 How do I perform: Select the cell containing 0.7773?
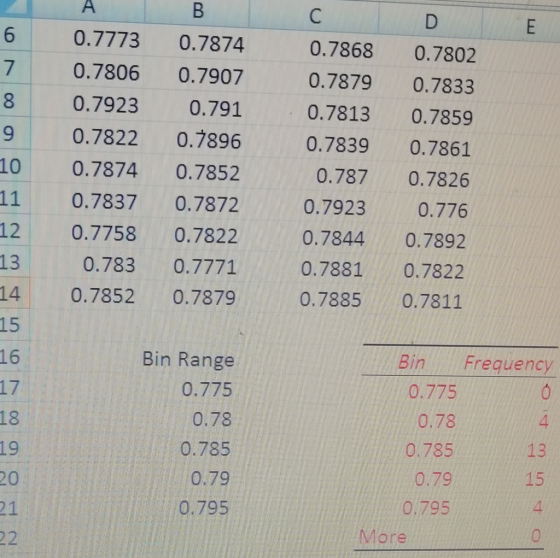(x=88, y=39)
